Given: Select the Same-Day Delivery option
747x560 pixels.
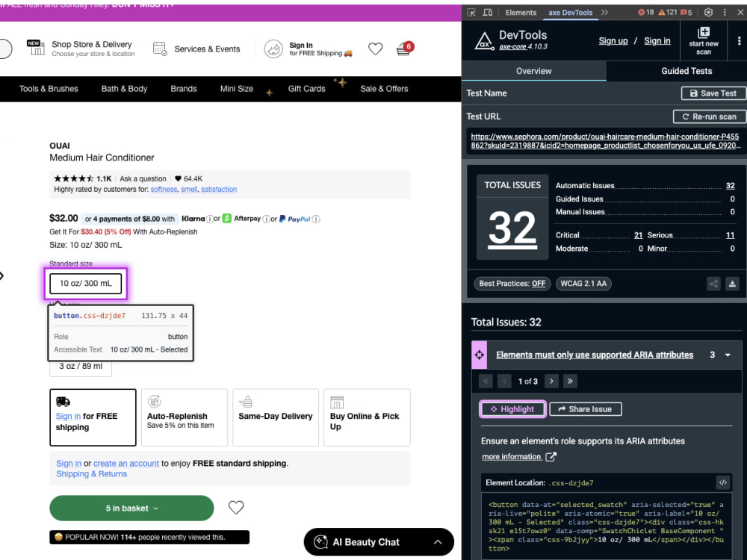Looking at the screenshot, I should pyautogui.click(x=276, y=417).
